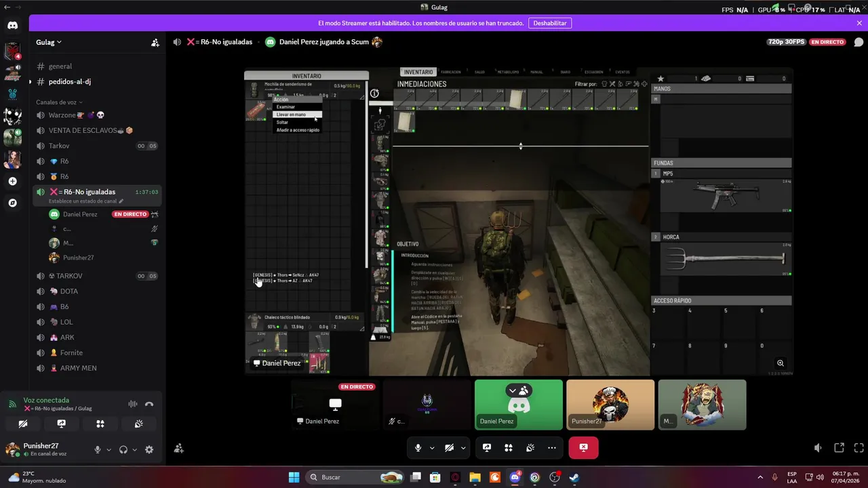This screenshot has height=488, width=868.
Task: Join the ARMY MEN voice channel
Action: coord(96,368)
